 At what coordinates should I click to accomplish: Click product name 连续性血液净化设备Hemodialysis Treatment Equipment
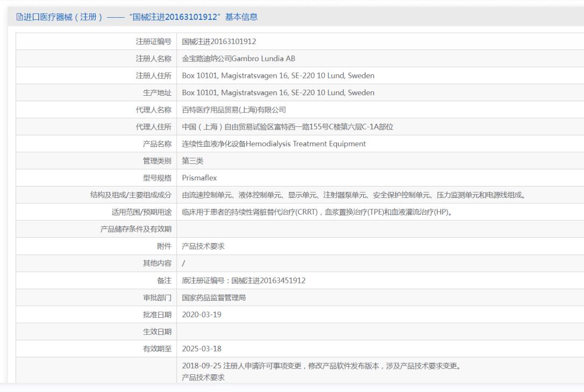coord(274,144)
